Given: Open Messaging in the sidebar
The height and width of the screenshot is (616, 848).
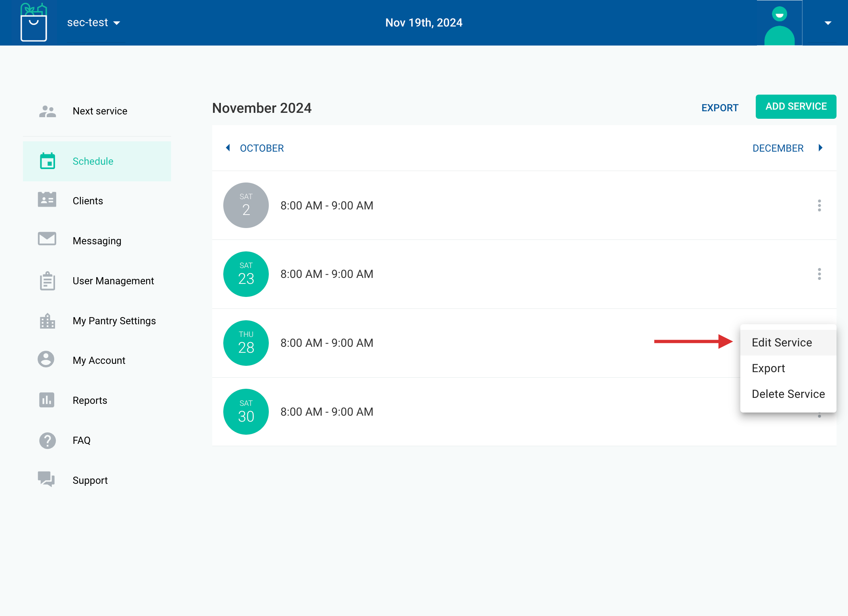Looking at the screenshot, I should pos(97,241).
